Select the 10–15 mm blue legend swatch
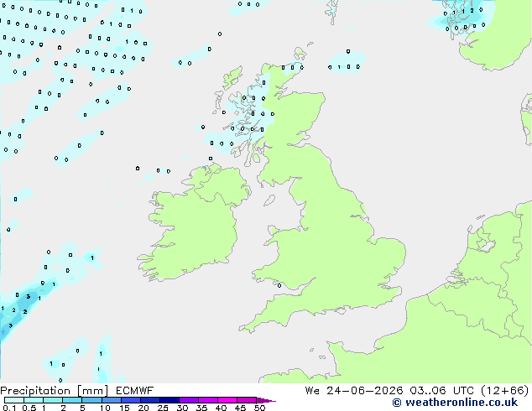Screen dimensions: 532x411 pyautogui.click(x=112, y=400)
